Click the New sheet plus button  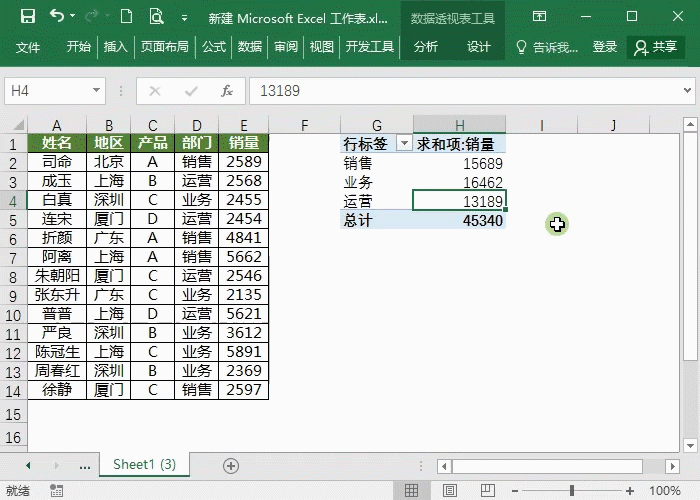click(x=231, y=466)
